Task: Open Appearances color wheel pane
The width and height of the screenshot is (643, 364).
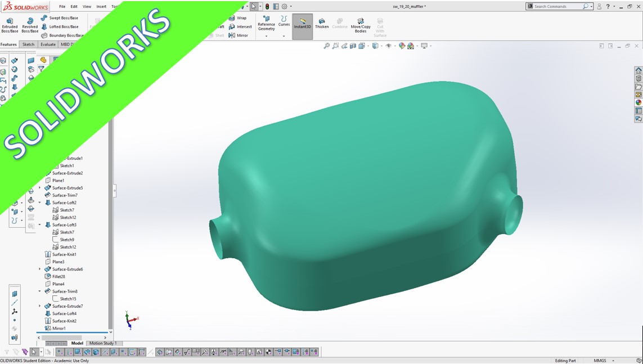Action: click(x=638, y=102)
